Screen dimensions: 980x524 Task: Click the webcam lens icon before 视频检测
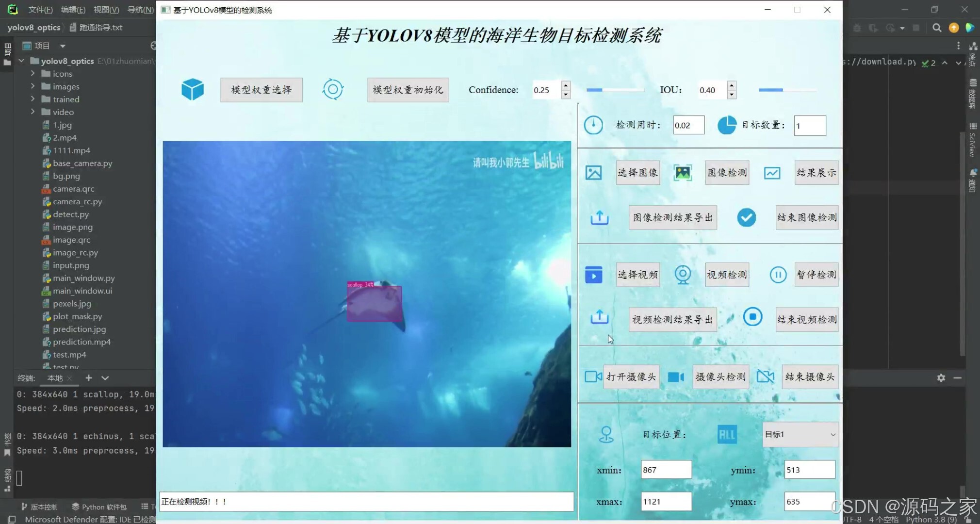pos(683,274)
